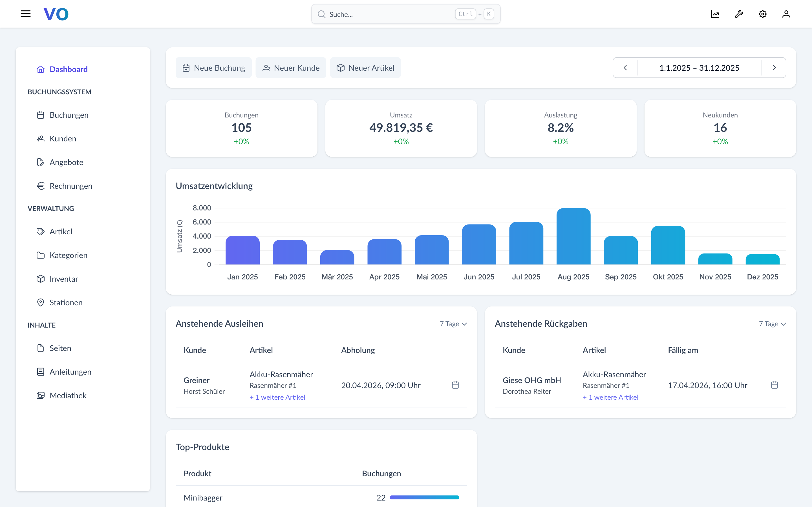The image size is (812, 507).
Task: Click the Mediathek image icon
Action: [x=41, y=395]
